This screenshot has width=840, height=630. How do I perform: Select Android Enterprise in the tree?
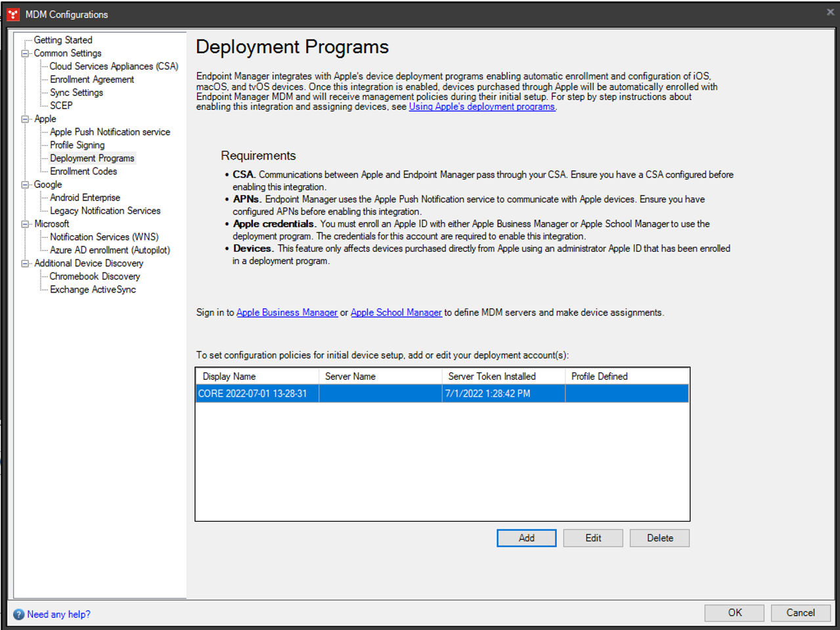(85, 198)
